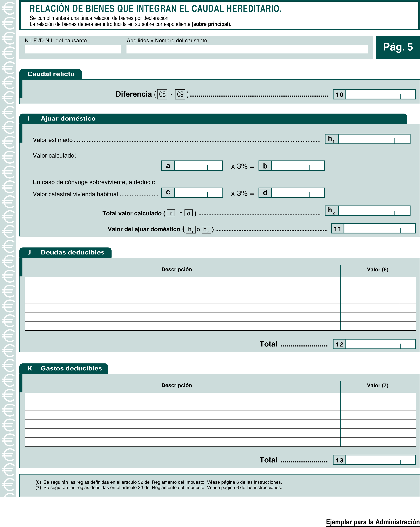420x527 pixels.
Task: Select the Diferencia box 10 field
Action: [381, 94]
